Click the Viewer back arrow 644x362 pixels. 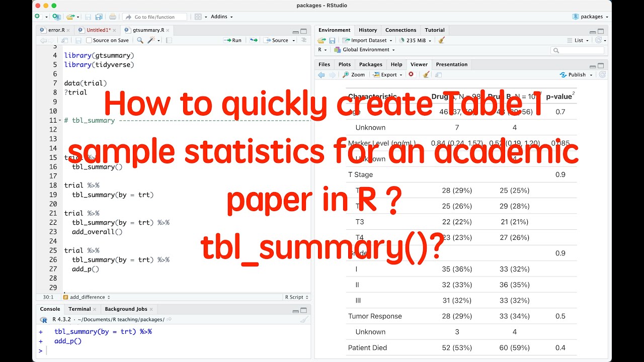321,74
